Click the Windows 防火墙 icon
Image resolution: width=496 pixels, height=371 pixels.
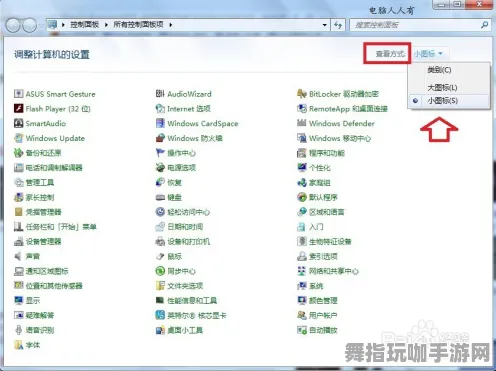tap(160, 138)
